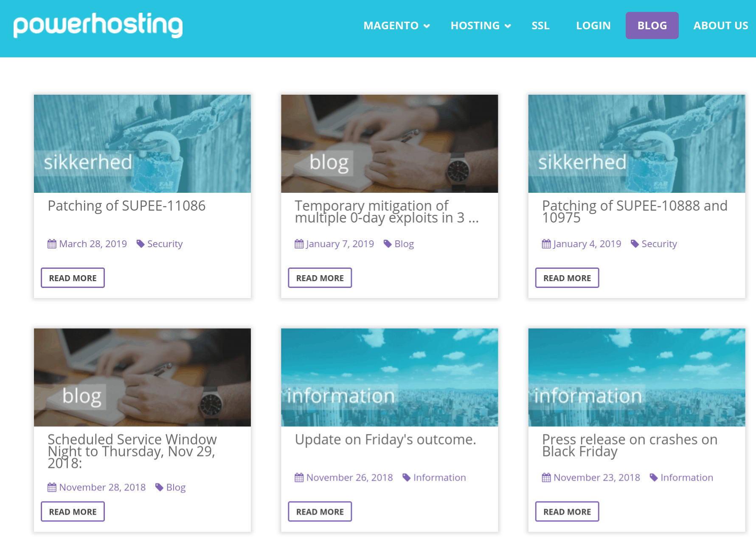This screenshot has width=756, height=544.
Task: Go to About Us page
Action: [x=721, y=25]
